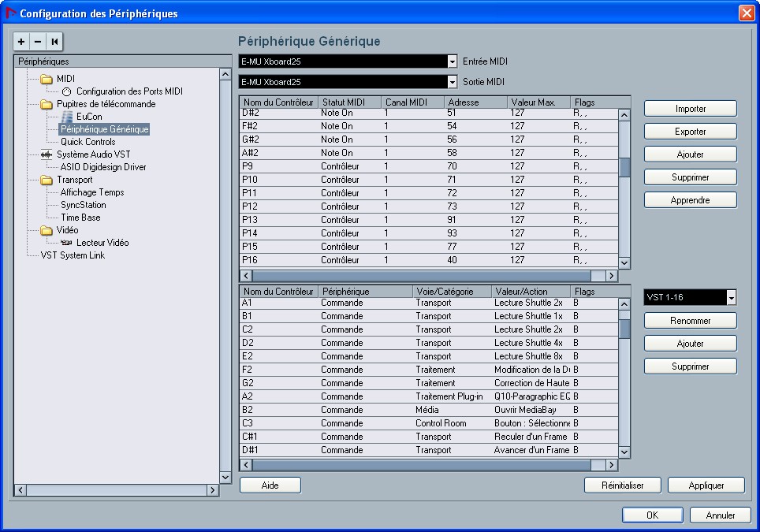Click the reset-to-start arrow icon in toolbar

coord(54,42)
